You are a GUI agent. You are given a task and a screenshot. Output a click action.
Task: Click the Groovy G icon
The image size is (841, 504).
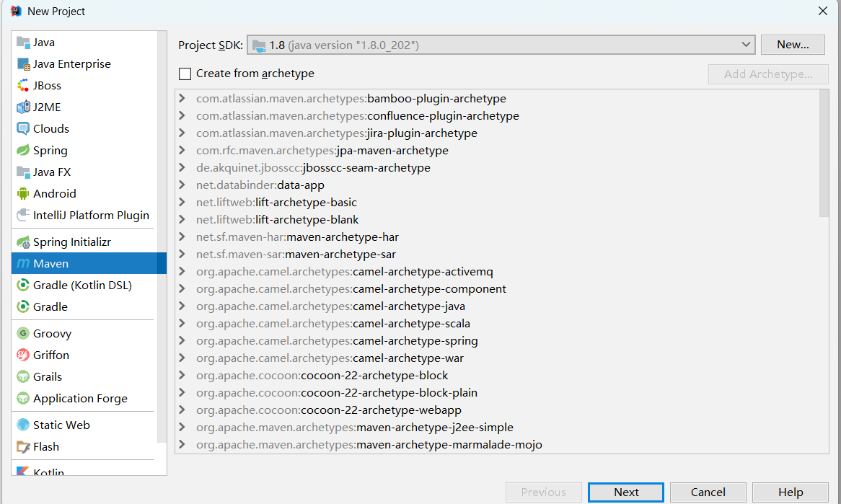(23, 334)
